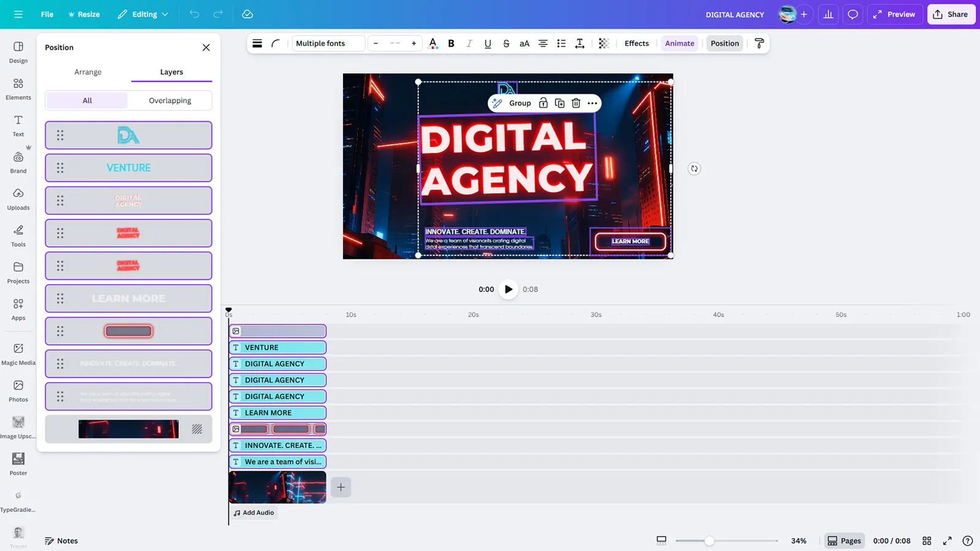This screenshot has width=980, height=551.
Task: Lock the selected elements
Action: 543,103
